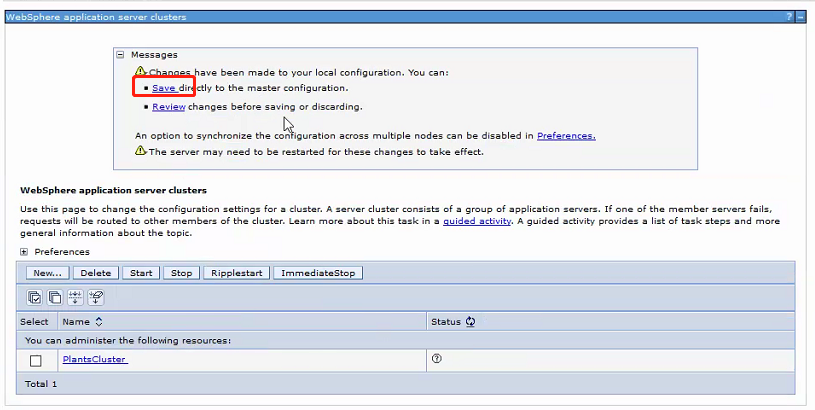Viewport: 815px width, 410px height.
Task: Click the Status column header text
Action: pos(446,322)
